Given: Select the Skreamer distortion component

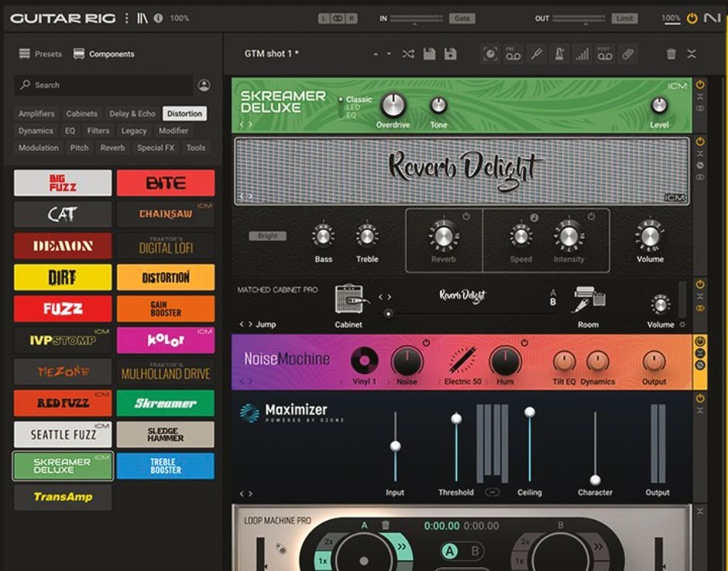Looking at the screenshot, I should tap(166, 404).
